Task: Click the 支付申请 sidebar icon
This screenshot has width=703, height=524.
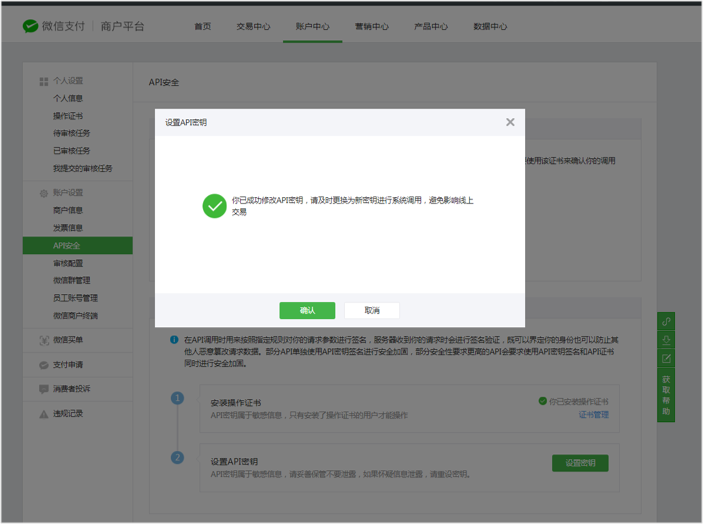Action: click(x=44, y=365)
